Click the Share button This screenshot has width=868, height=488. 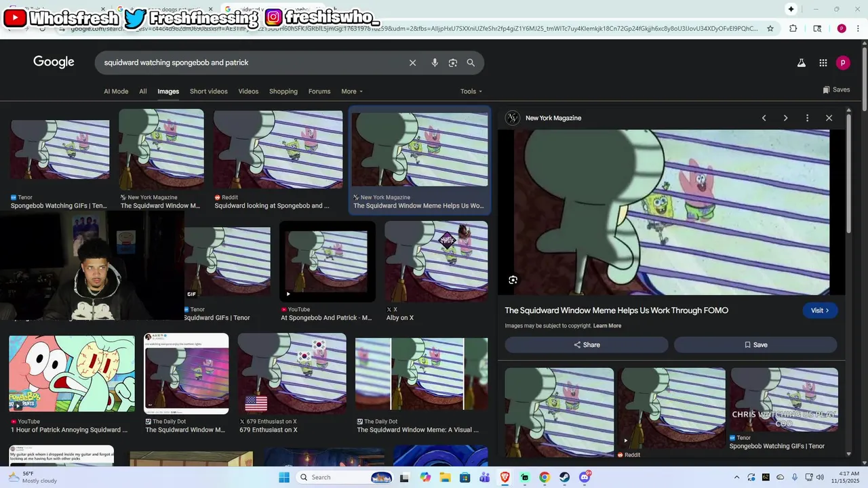pyautogui.click(x=587, y=345)
